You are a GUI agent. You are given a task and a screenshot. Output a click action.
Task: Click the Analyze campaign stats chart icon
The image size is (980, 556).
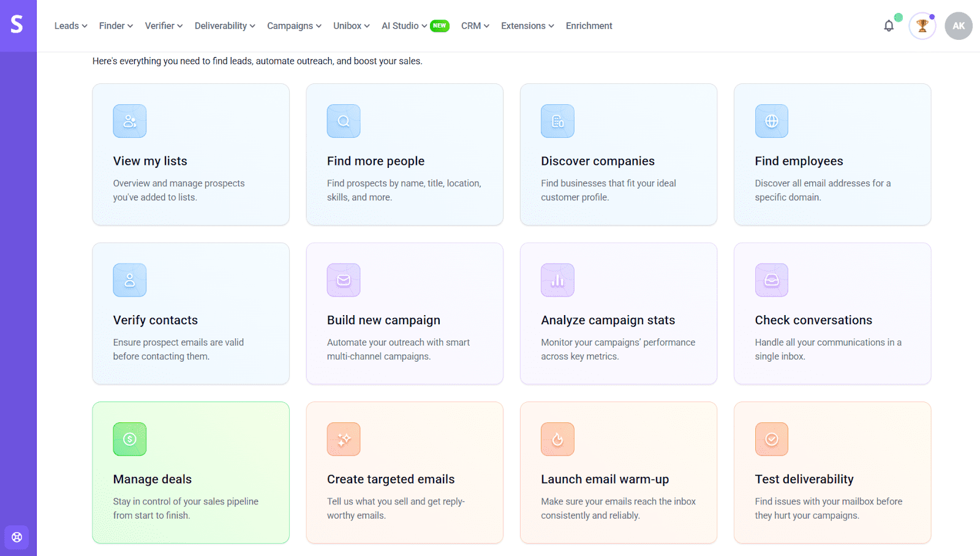pos(557,280)
